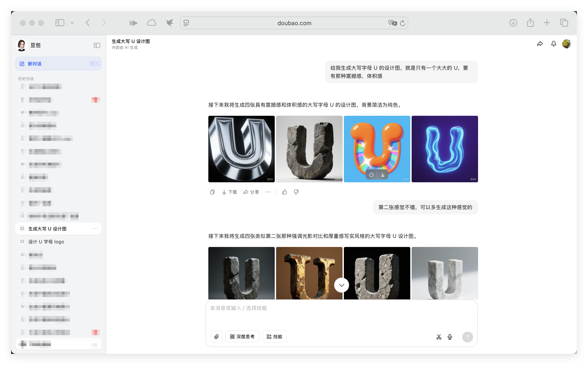Open options menu for 生成大写 U 设计图 chat

click(95, 229)
